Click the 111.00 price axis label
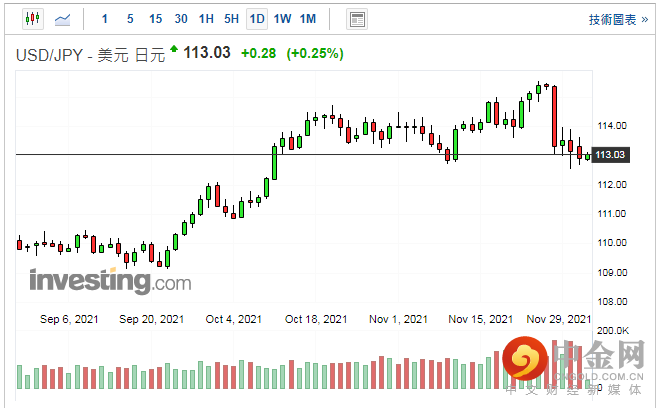 [612, 213]
